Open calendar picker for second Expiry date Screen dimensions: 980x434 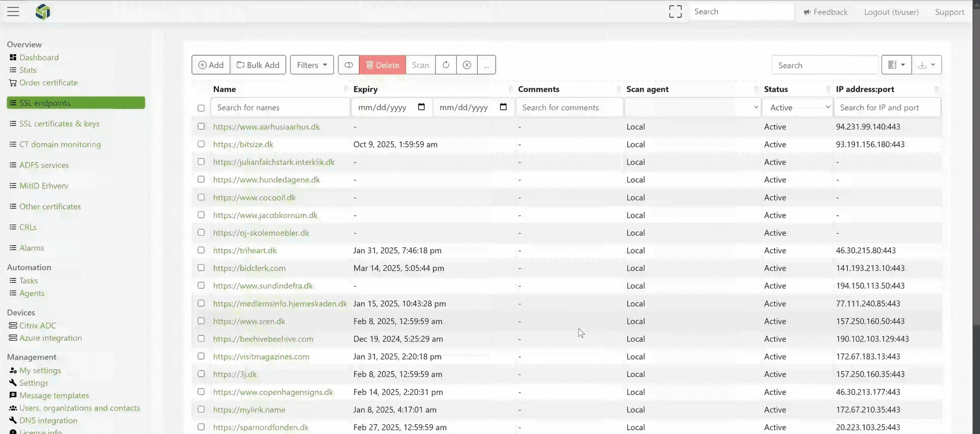(503, 107)
